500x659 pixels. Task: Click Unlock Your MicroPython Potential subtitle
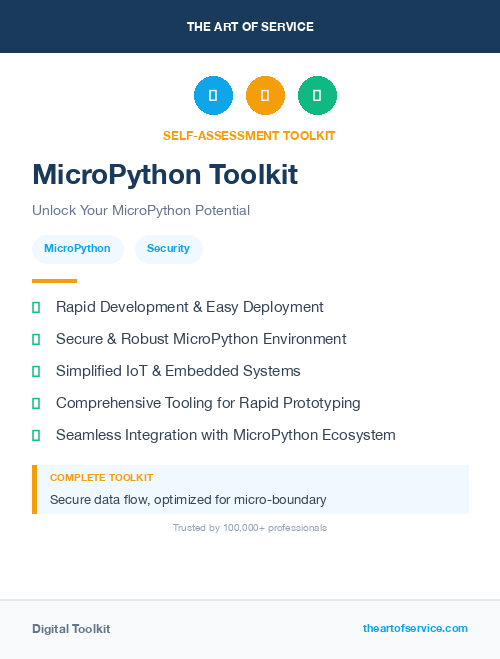141,210
